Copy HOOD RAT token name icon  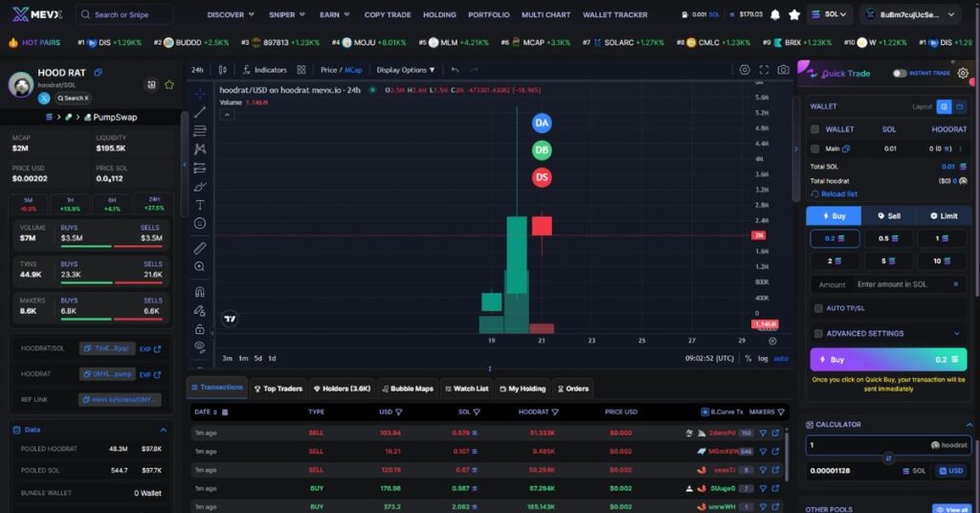[x=99, y=73]
